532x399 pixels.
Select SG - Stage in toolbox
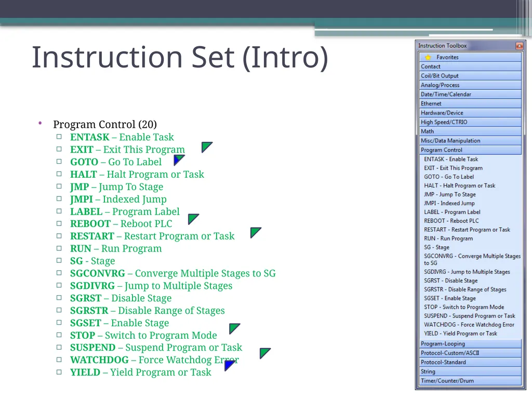(436, 247)
